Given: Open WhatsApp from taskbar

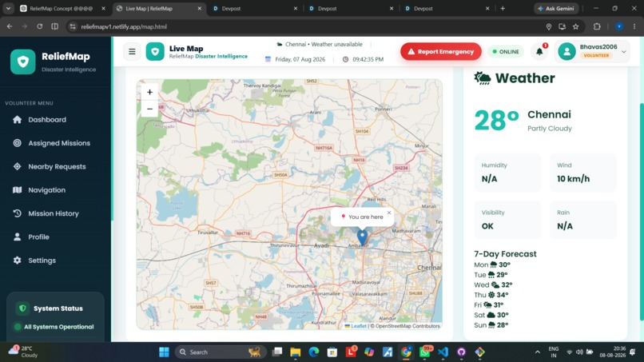Looking at the screenshot, I should [x=424, y=352].
